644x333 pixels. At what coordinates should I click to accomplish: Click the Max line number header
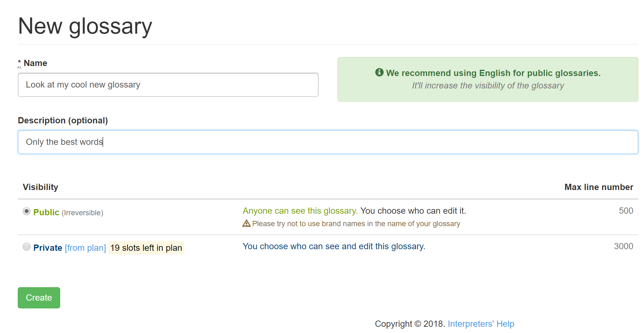coord(599,187)
